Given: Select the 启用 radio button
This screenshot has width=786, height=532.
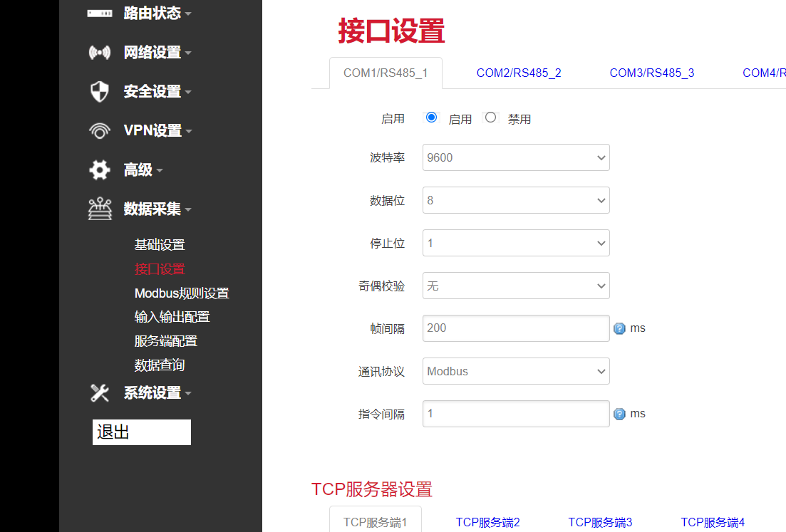Looking at the screenshot, I should point(432,118).
